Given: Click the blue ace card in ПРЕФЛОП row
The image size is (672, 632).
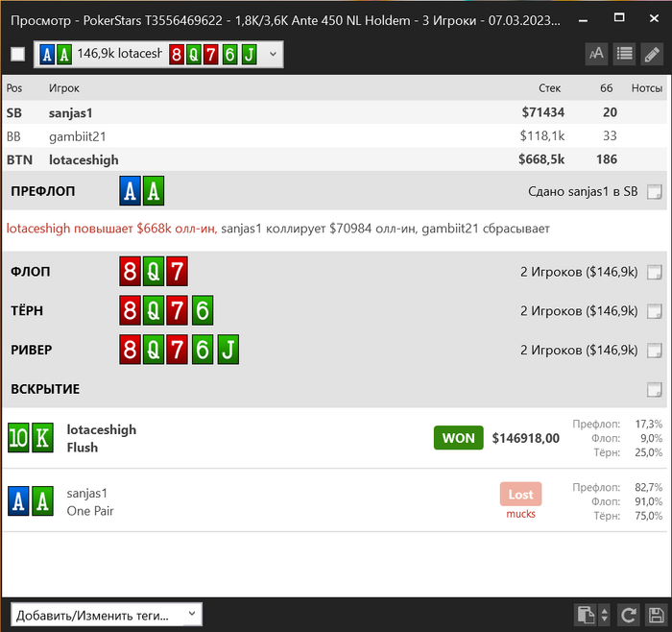Looking at the screenshot, I should pos(130,191).
